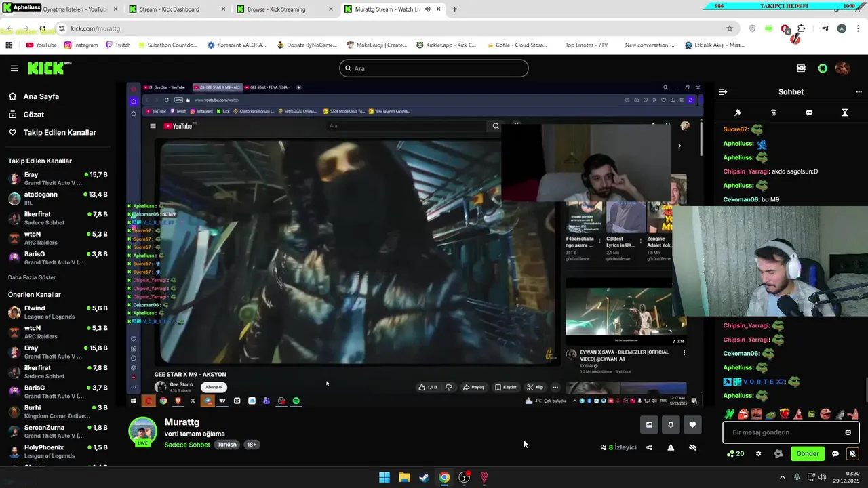Viewport: 868px width, 488px height.
Task: Click the hourglass slow mode icon
Action: [x=845, y=113]
